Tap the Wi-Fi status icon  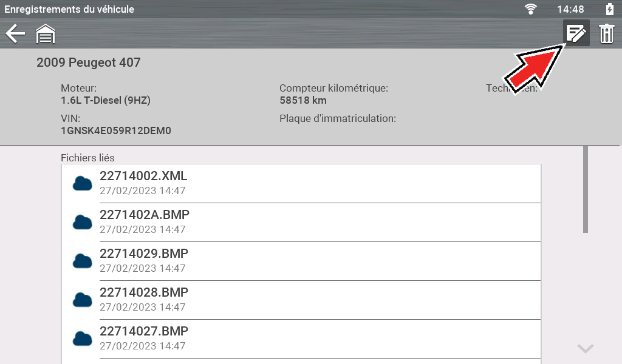pyautogui.click(x=531, y=9)
